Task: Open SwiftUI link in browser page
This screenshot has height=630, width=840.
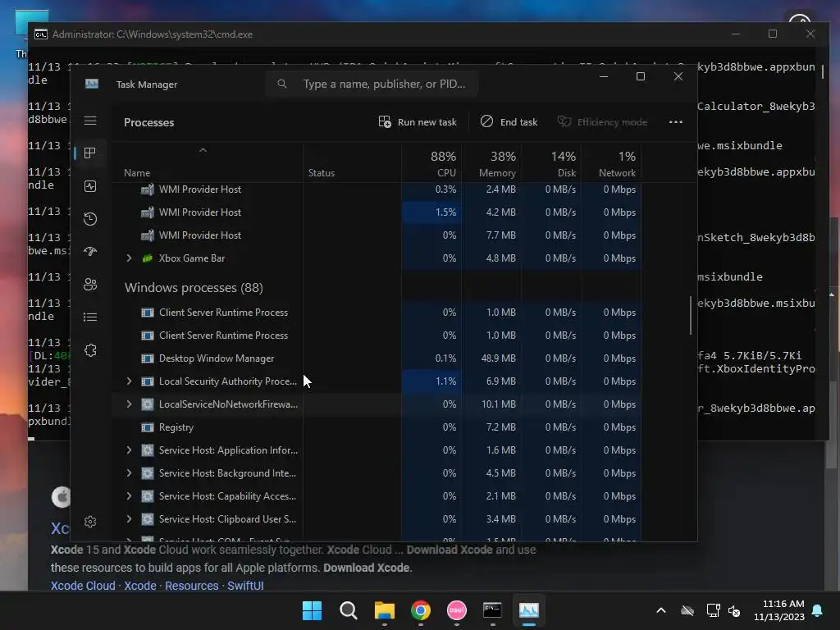Action: tap(245, 586)
